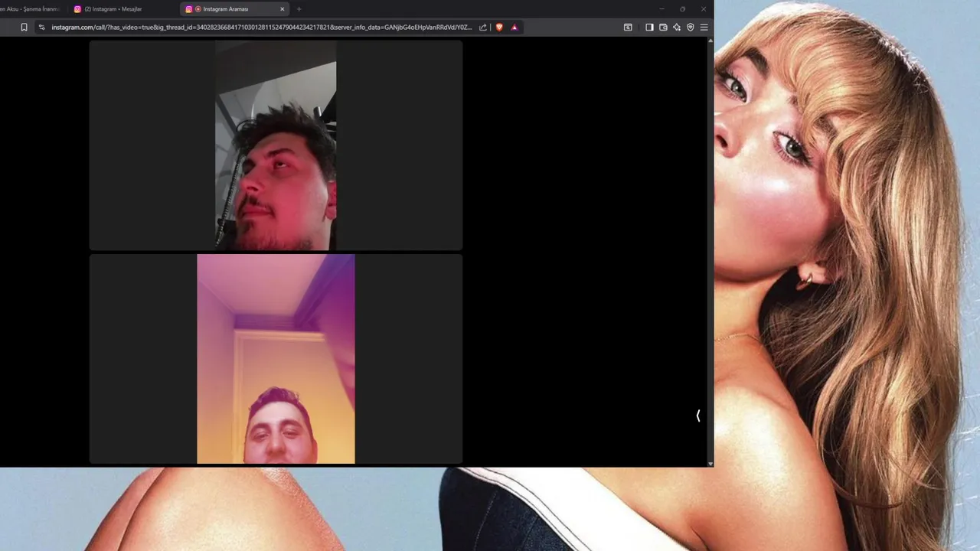Open the Brave Wallet icon
The image size is (980, 551).
click(x=663, y=27)
